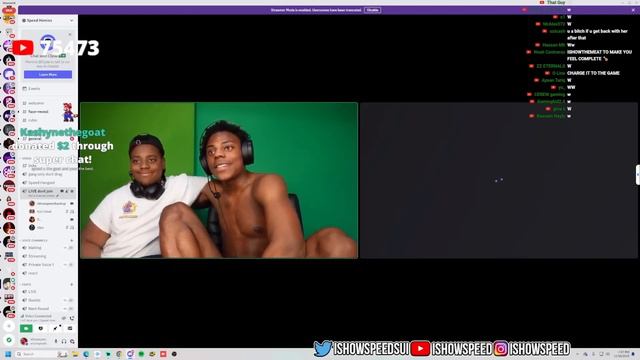Click the taskbar Search box
Screen dimensions: 640x360
[41, 354]
